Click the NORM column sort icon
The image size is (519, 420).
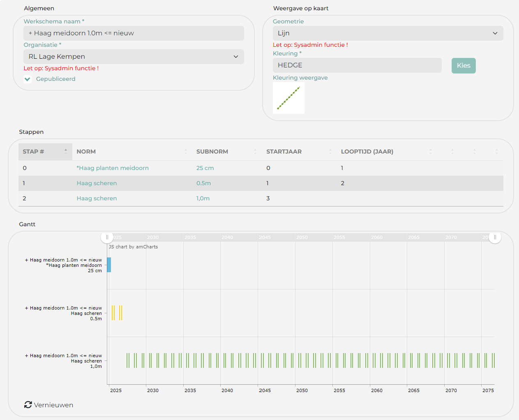(x=186, y=151)
